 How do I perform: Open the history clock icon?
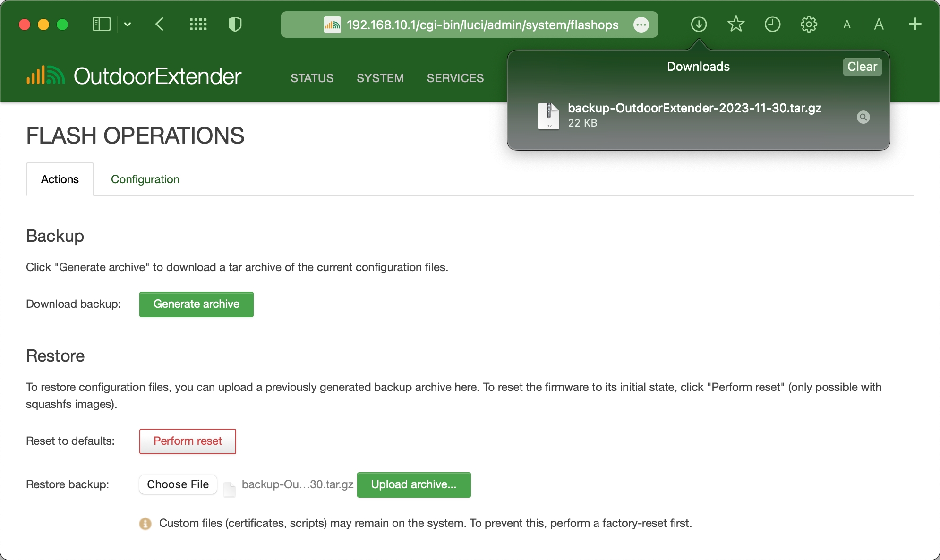coord(772,24)
